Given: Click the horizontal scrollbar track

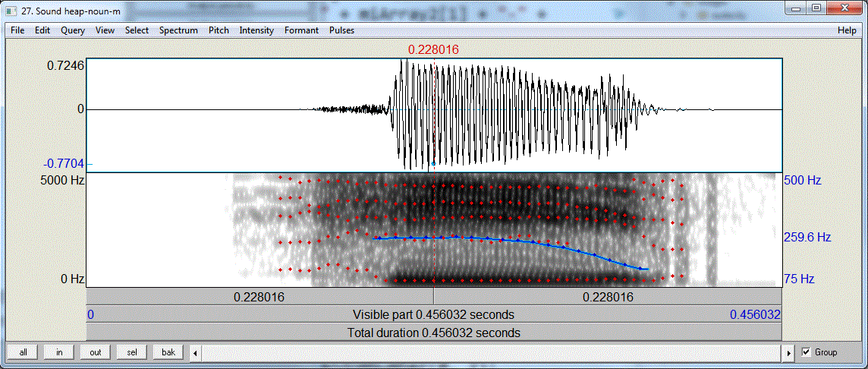Looking at the screenshot, I should coord(492,352).
